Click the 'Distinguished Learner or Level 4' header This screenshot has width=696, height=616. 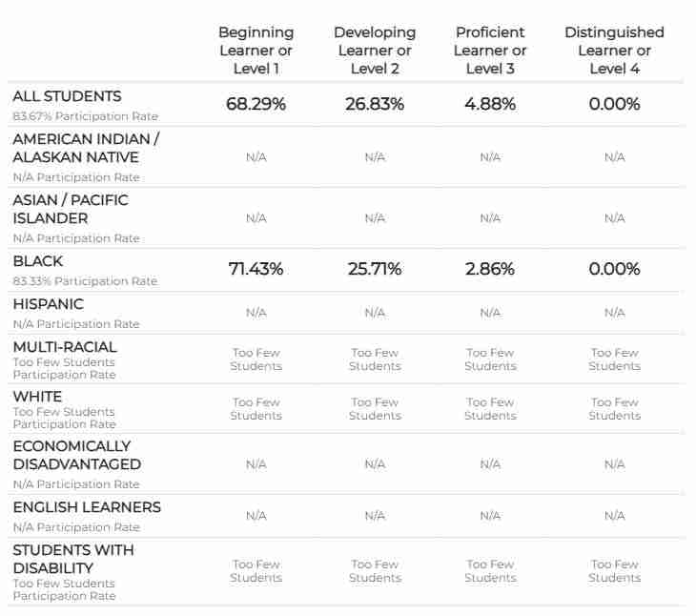pyautogui.click(x=614, y=51)
